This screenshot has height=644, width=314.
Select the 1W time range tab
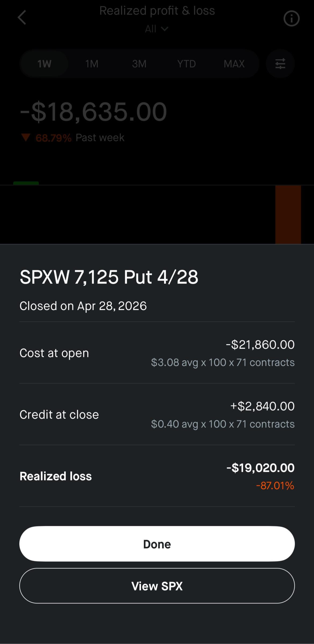pyautogui.click(x=44, y=64)
